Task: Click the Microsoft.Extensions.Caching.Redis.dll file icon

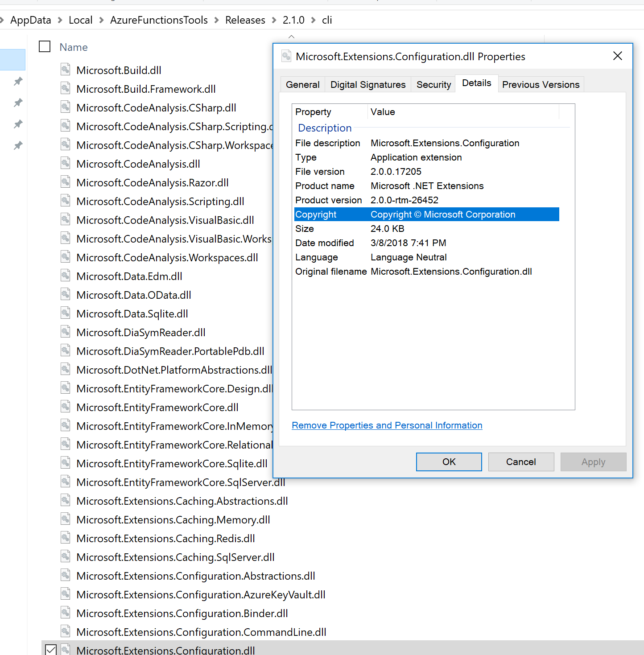Action: (66, 538)
